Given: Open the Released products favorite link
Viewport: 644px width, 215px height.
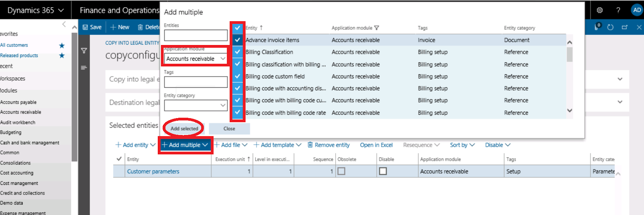Looking at the screenshot, I should click(x=19, y=55).
